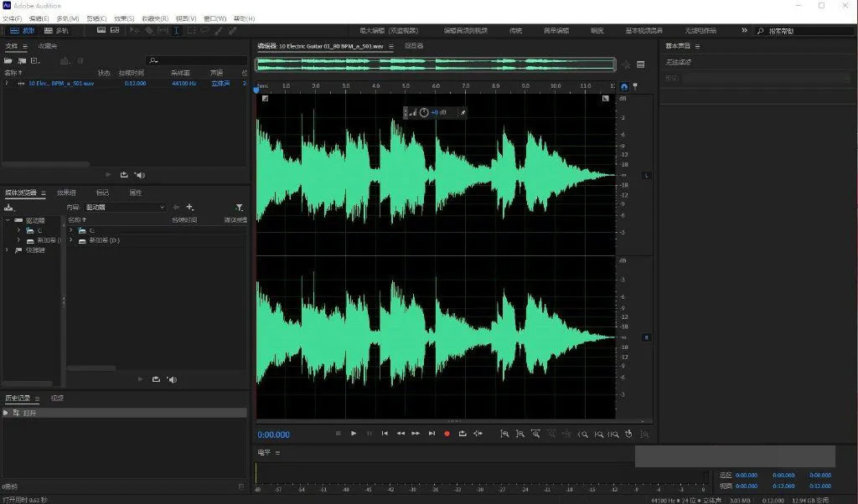Expand the shortcuts tree item

[x=8, y=250]
